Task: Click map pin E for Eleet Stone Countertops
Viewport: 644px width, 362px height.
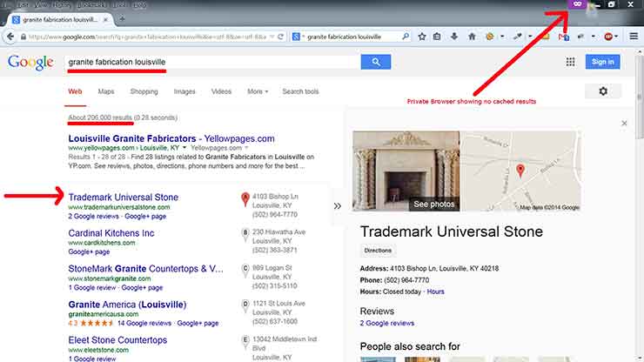Action: click(245, 341)
